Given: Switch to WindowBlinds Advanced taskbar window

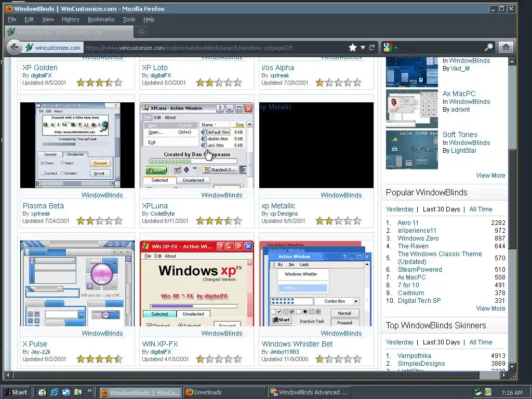Looking at the screenshot, I should click(x=309, y=393).
